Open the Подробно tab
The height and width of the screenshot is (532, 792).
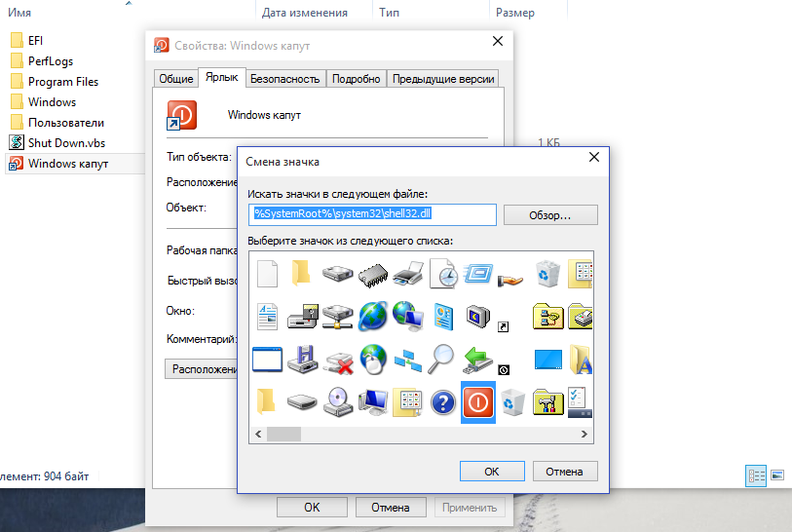tap(357, 79)
